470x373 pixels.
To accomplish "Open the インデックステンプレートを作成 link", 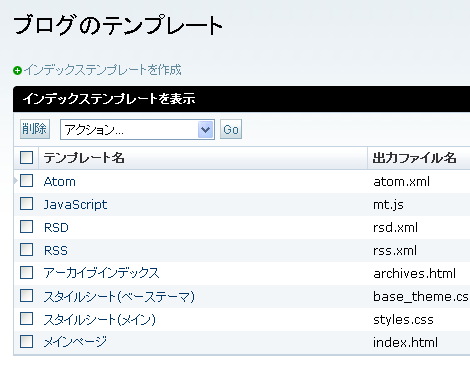I will coord(103,70).
